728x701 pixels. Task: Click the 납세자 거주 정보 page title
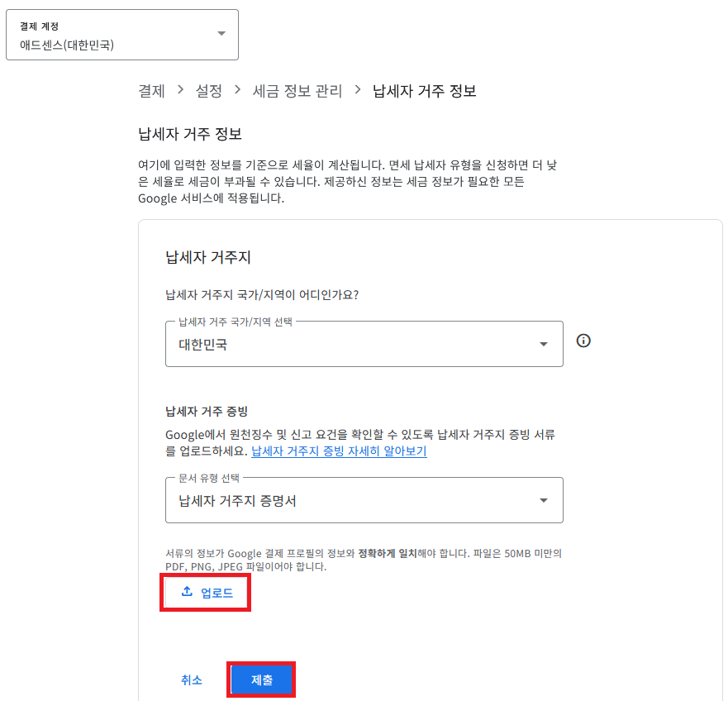[190, 134]
